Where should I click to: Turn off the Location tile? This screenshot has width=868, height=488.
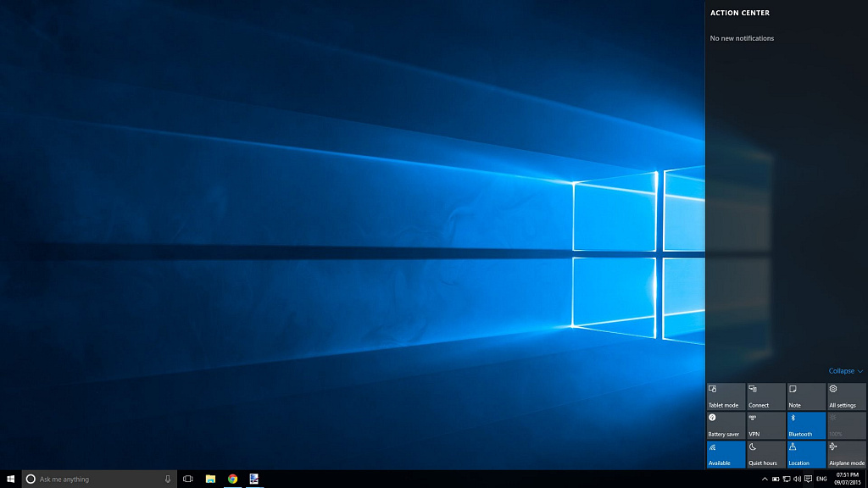807,454
